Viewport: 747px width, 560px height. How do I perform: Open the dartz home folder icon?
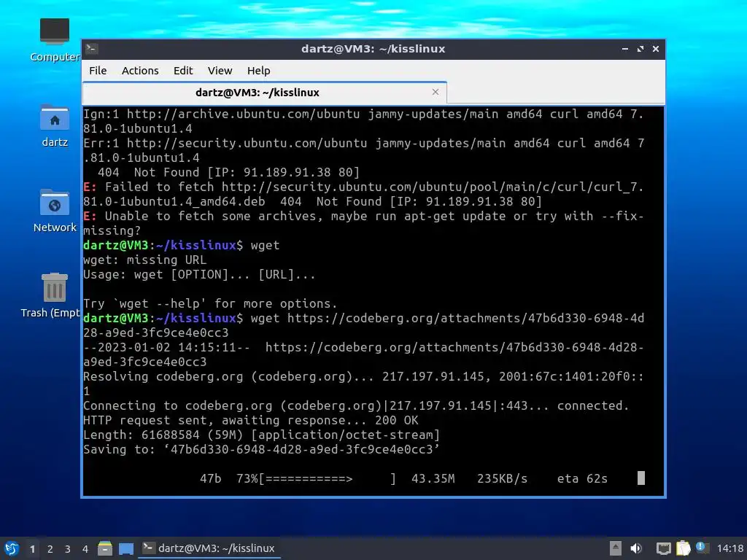(x=54, y=125)
